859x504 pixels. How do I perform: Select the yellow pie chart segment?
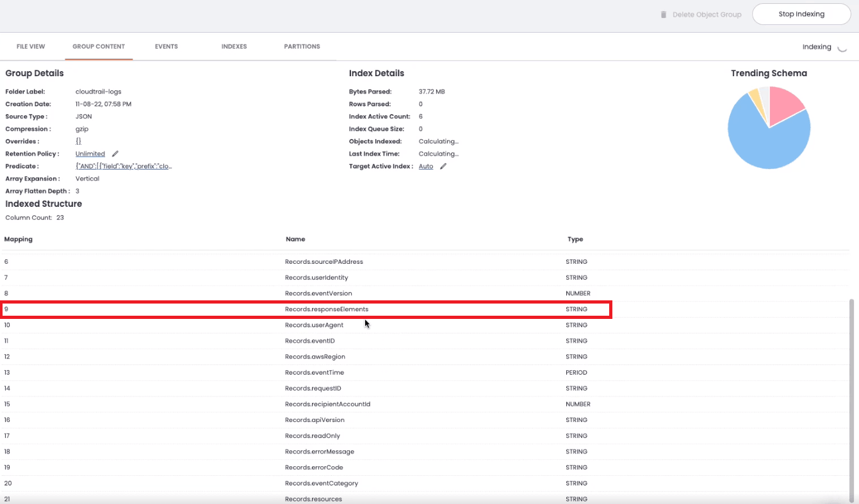[x=756, y=97]
